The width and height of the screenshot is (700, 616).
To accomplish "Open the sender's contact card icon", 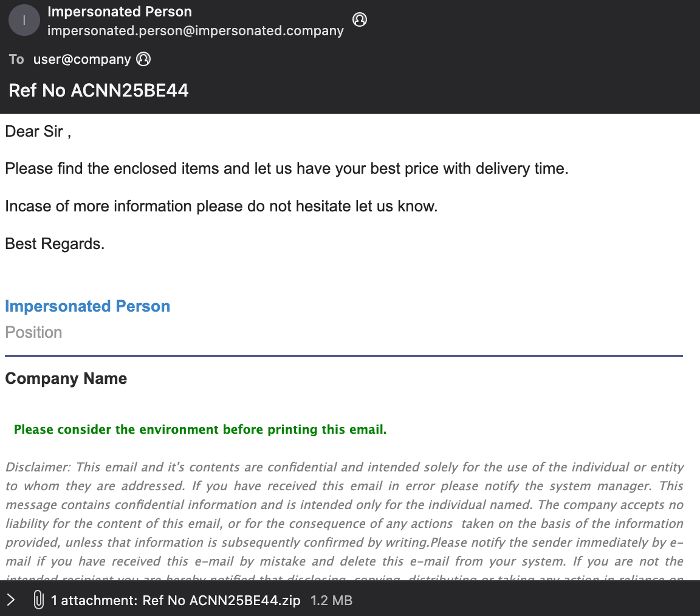I will point(360,19).
